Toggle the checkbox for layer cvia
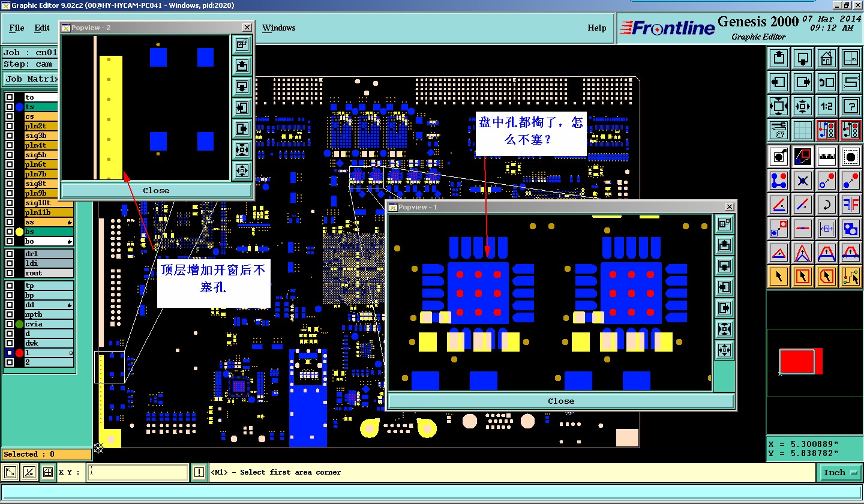Screen dimensions: 864x504 click(x=10, y=324)
